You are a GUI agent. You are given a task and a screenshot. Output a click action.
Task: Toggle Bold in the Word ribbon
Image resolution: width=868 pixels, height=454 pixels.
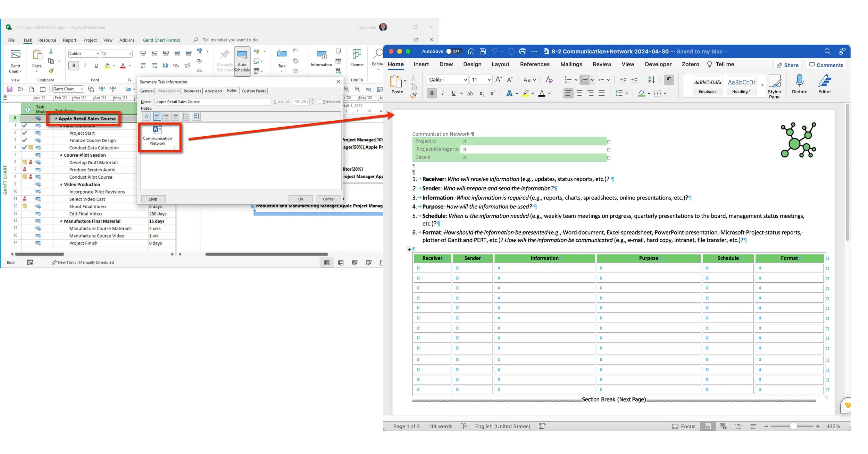click(x=432, y=93)
